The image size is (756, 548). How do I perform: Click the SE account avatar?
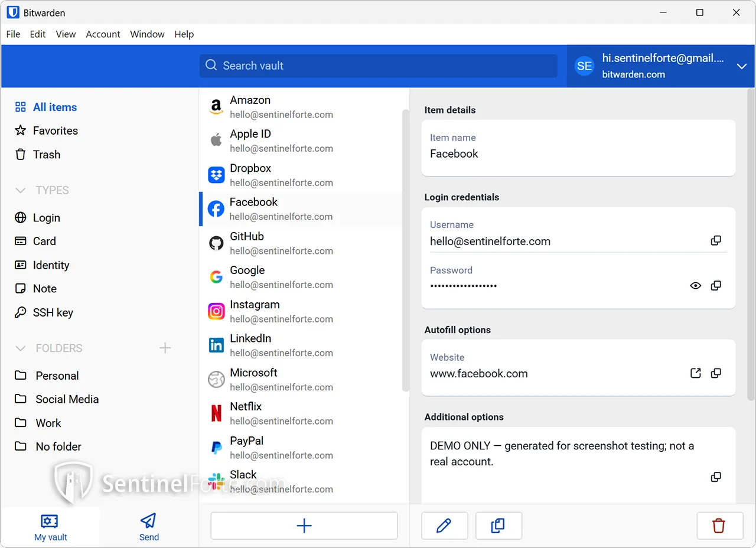[584, 66]
